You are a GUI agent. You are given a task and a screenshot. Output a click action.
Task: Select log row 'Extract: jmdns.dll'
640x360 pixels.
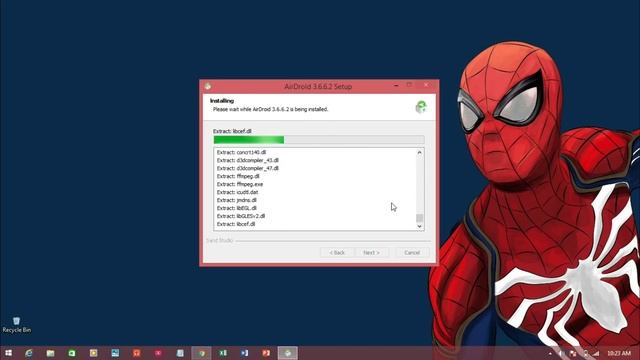tap(237, 200)
